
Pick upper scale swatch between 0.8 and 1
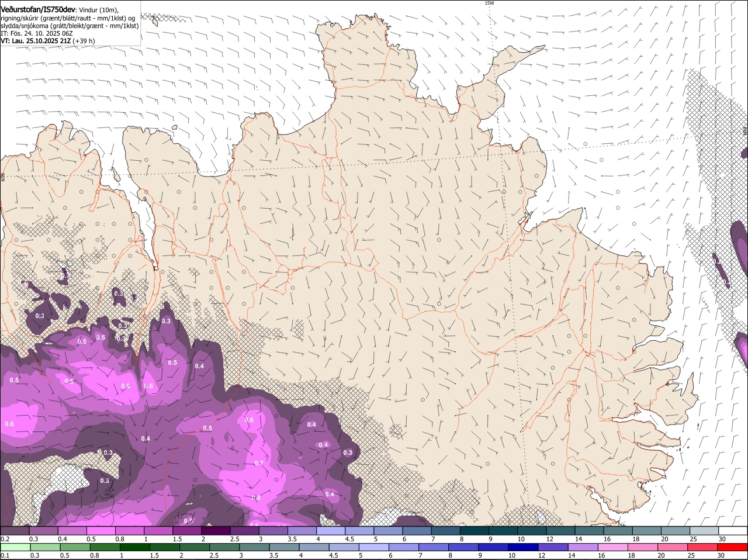click(x=129, y=531)
